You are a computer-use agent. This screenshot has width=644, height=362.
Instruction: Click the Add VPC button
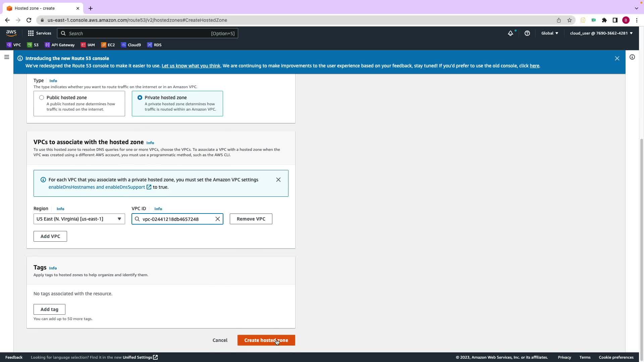(x=50, y=236)
